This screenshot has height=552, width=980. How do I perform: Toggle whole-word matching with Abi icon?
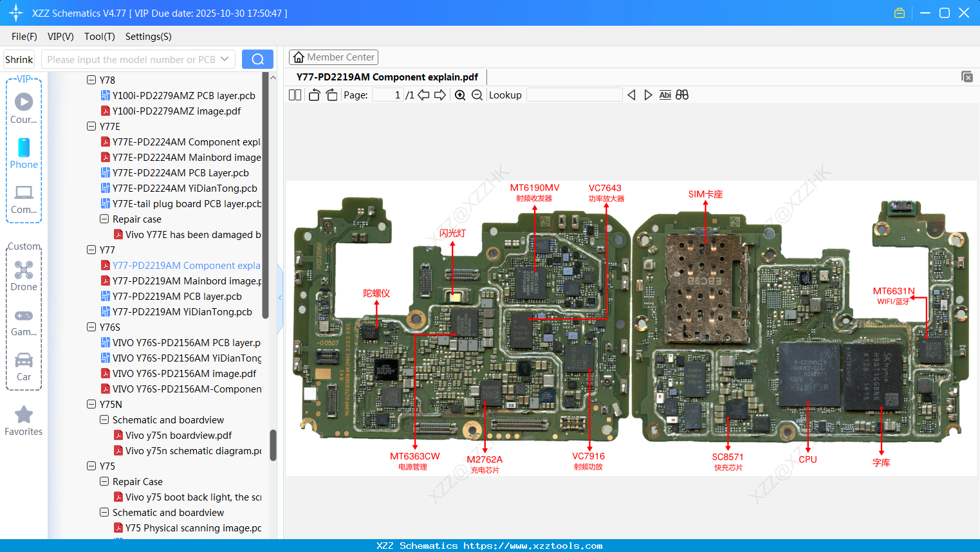665,95
